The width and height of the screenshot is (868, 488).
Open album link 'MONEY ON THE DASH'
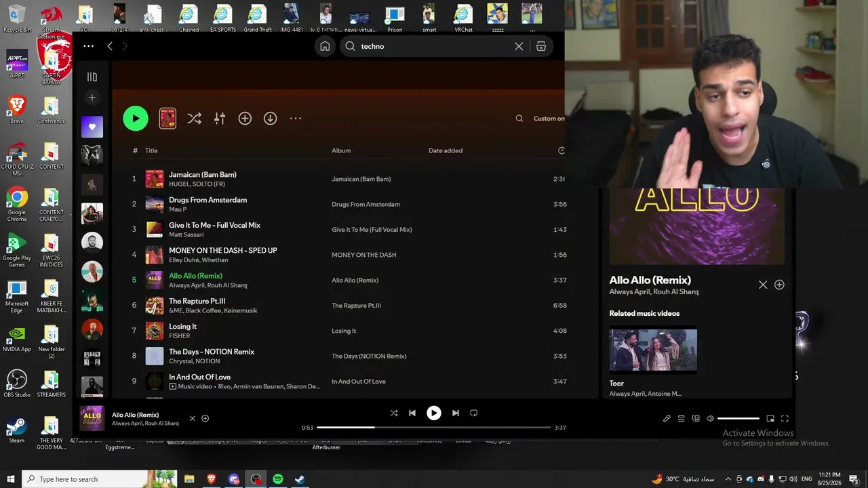pos(364,255)
